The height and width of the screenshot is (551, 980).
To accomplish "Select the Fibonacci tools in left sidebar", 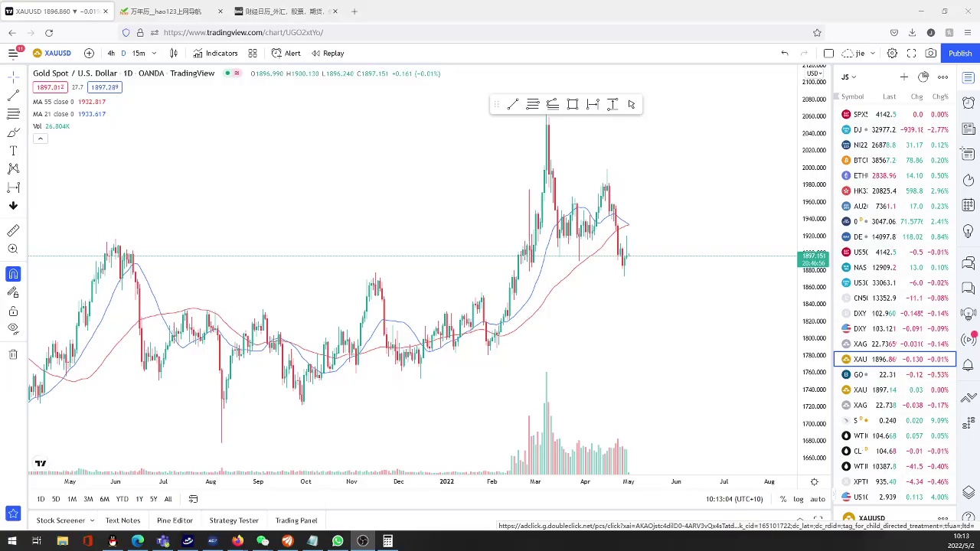I will click(13, 114).
